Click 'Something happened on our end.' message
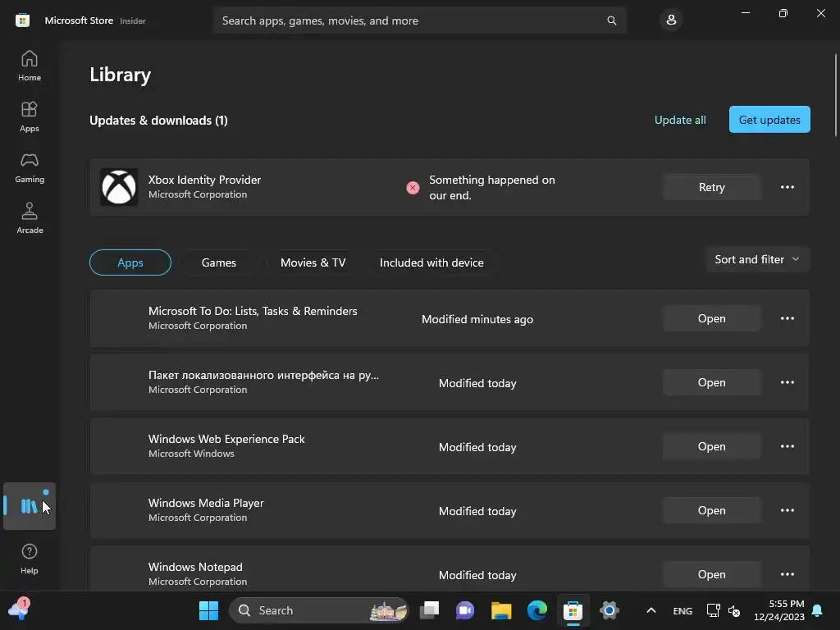 pos(492,188)
